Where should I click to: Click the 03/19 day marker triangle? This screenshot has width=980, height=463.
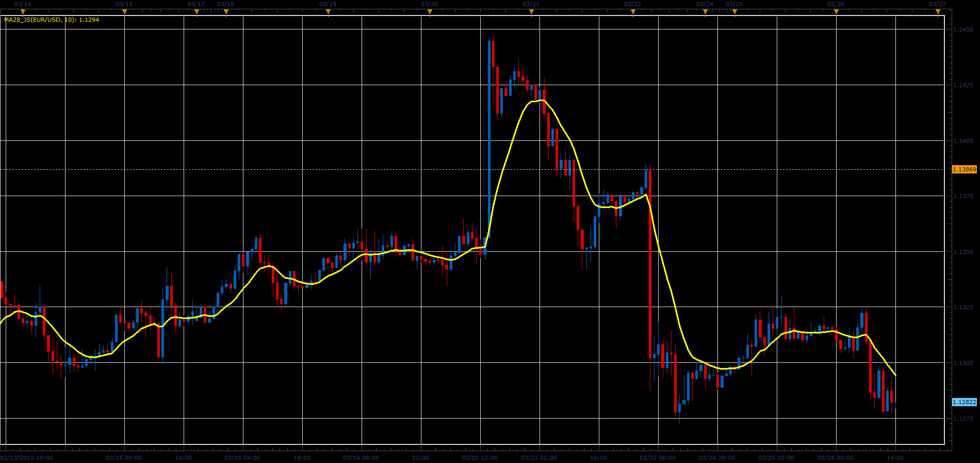pyautogui.click(x=328, y=12)
